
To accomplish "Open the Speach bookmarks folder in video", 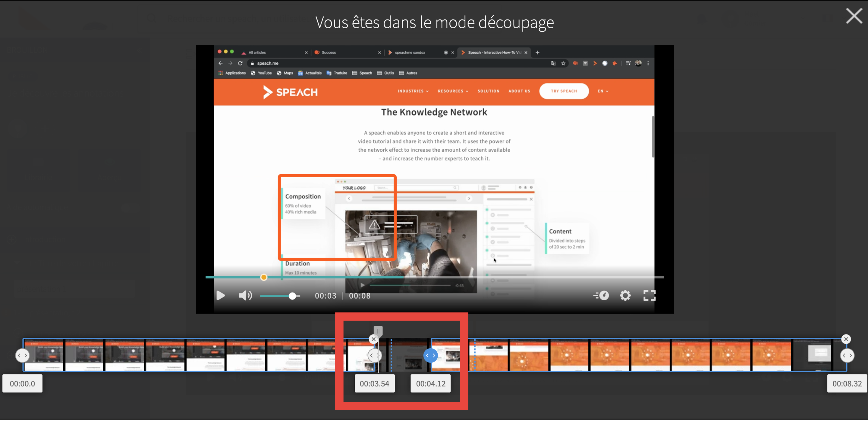I will [x=362, y=73].
